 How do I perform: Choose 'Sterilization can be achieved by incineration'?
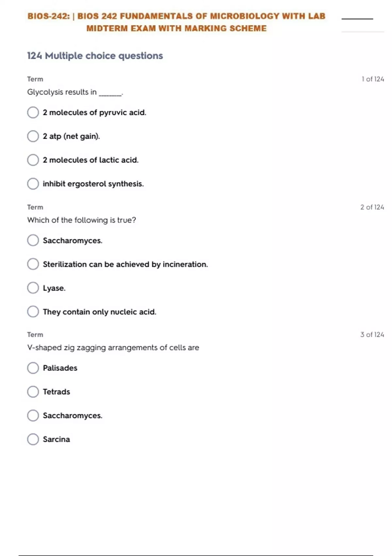(33, 264)
